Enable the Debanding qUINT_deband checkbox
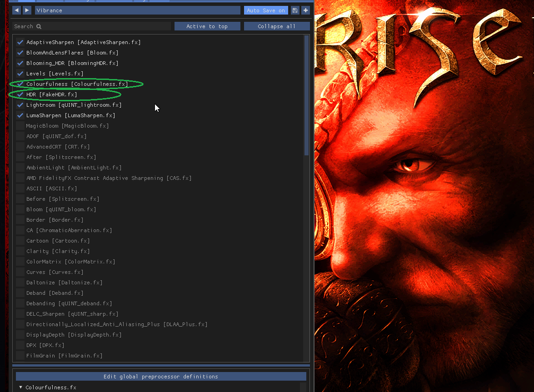Screen dimensions: 534x392 point(20,303)
